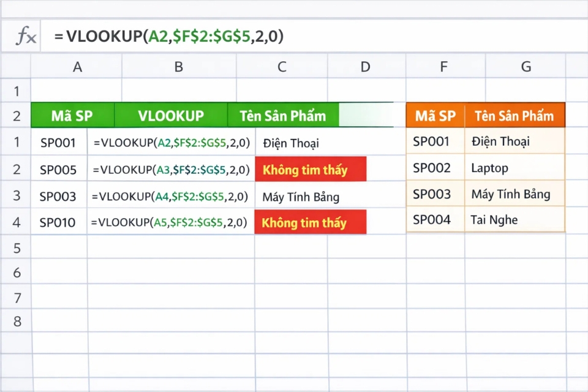This screenshot has width=588, height=392.
Task: Select column header A
Action: (x=77, y=66)
